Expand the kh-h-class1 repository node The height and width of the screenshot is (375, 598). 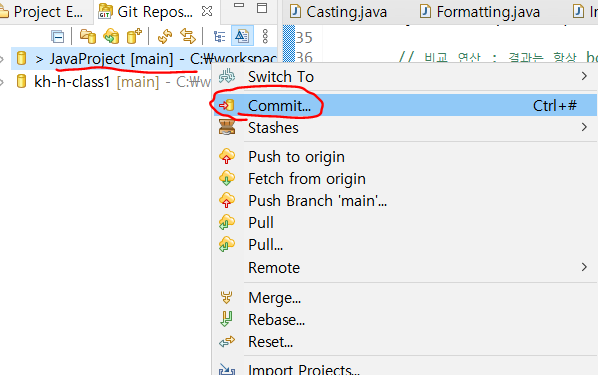coord(2,82)
